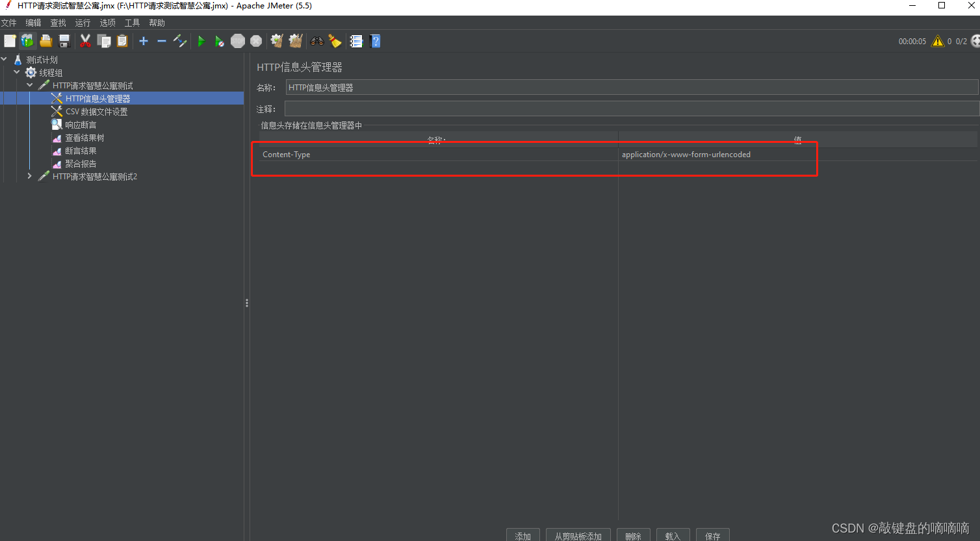This screenshot has width=980, height=541.
Task: Click the 值 column header
Action: click(x=797, y=140)
